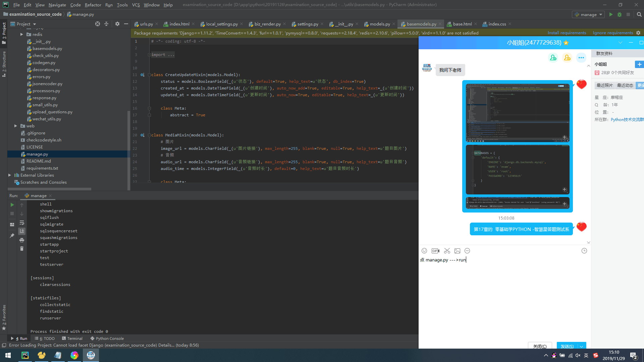Click the yellow contact icon in chat header
Image resolution: width=644 pixels, height=362 pixels.
(567, 58)
